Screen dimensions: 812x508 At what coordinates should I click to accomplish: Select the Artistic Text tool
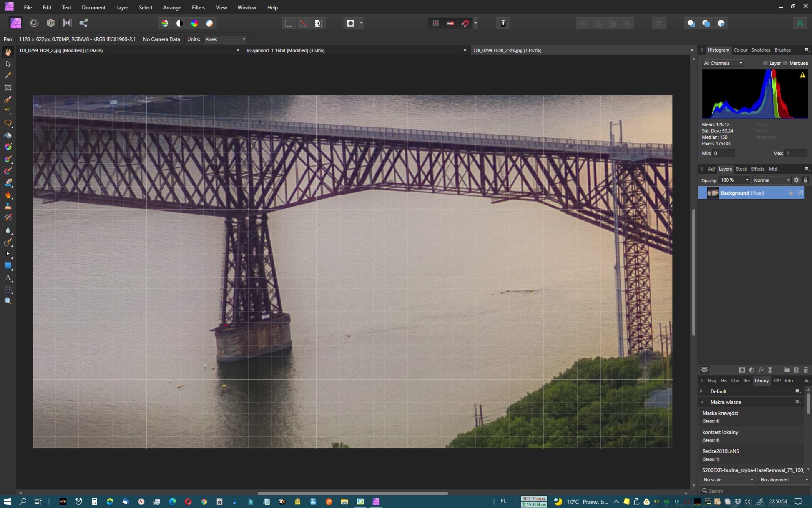pyautogui.click(x=8, y=278)
